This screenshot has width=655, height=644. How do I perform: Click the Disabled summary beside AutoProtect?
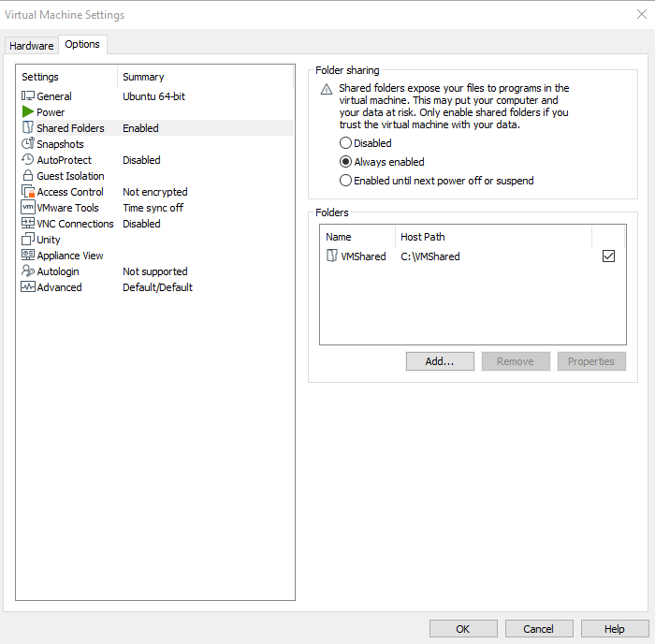tap(141, 160)
